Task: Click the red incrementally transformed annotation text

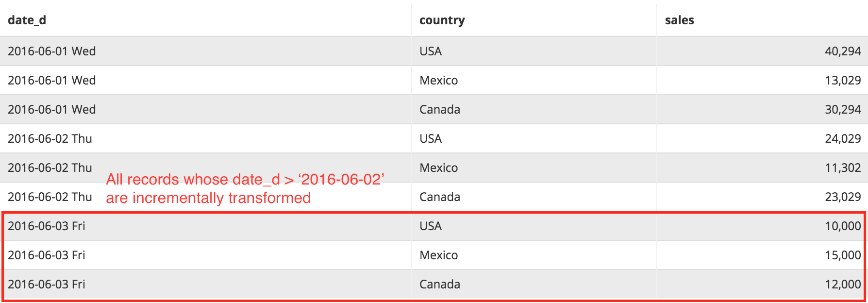Action: pyautogui.click(x=245, y=188)
